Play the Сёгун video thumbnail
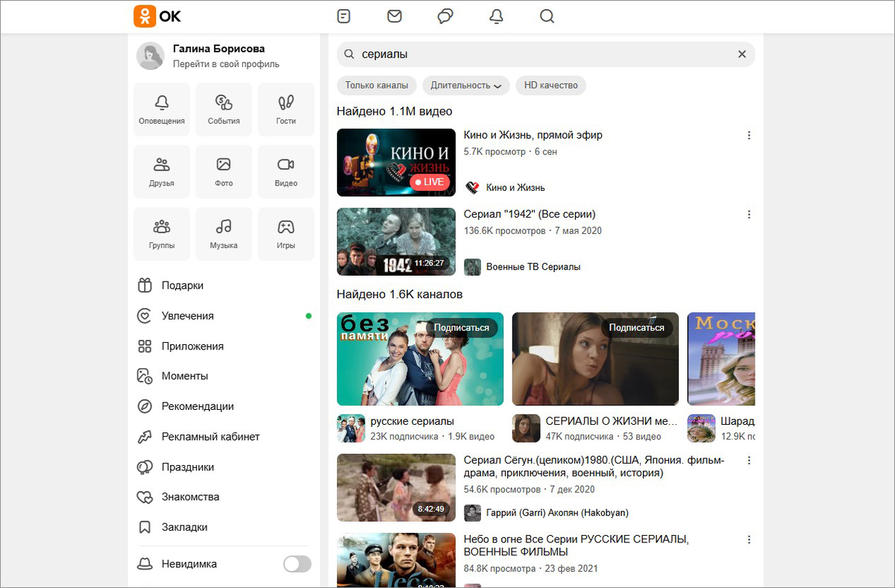This screenshot has height=588, width=895. (396, 487)
